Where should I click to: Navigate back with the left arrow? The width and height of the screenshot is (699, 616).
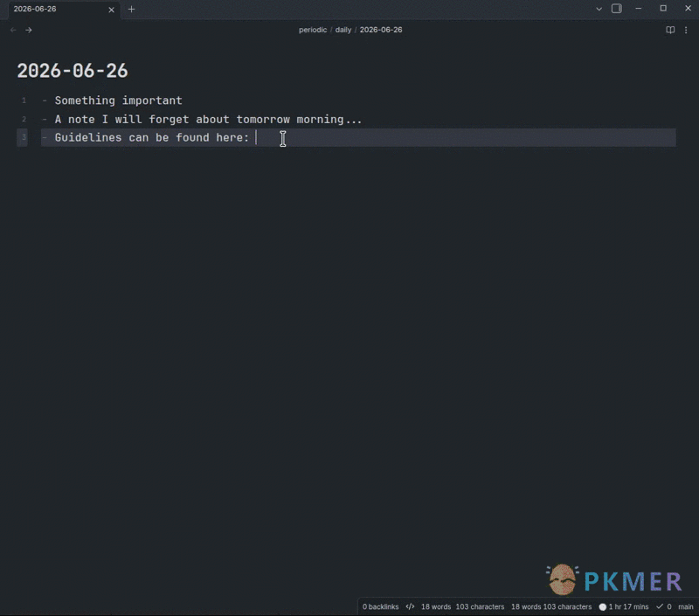[13, 30]
